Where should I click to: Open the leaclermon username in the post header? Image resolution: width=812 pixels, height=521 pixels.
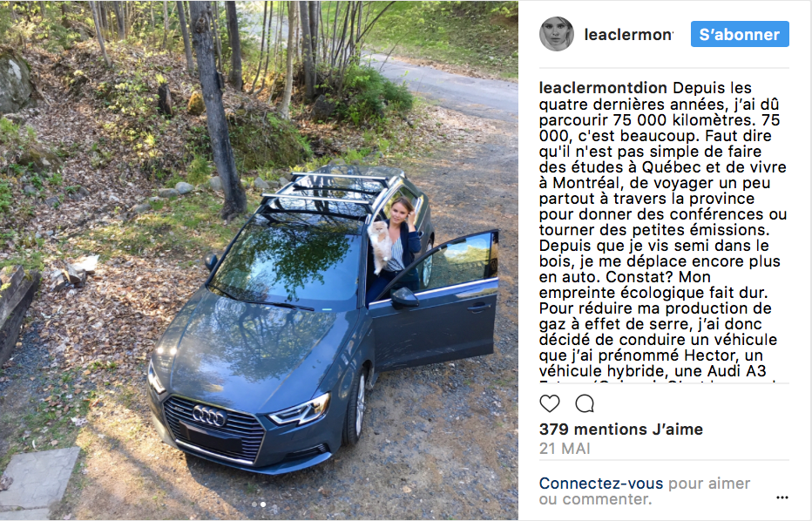[x=628, y=35]
